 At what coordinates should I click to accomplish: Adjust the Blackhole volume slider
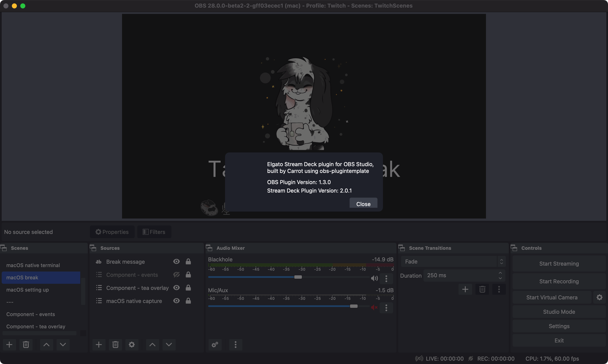(298, 277)
